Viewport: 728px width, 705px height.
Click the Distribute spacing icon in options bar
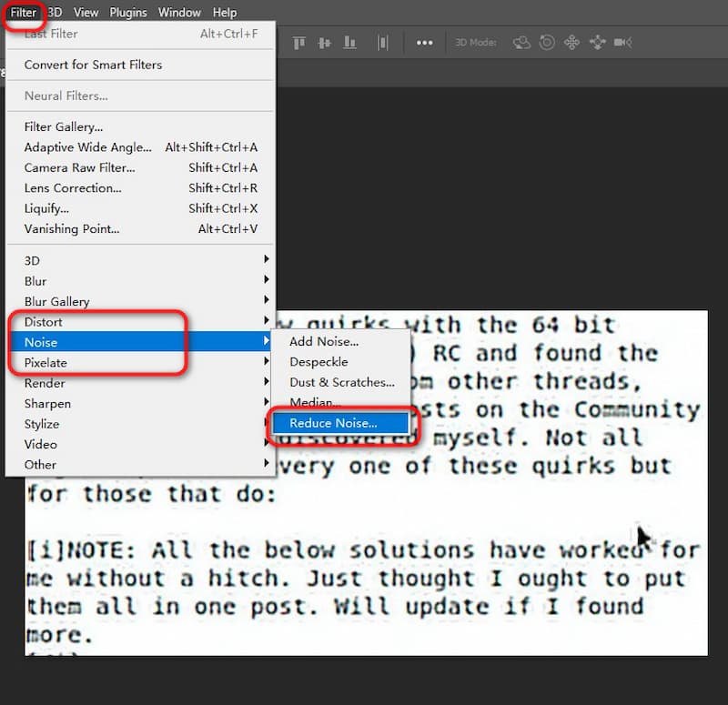click(383, 43)
